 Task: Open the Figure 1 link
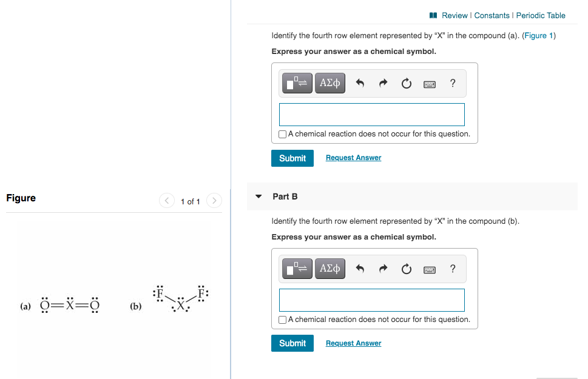pos(538,35)
